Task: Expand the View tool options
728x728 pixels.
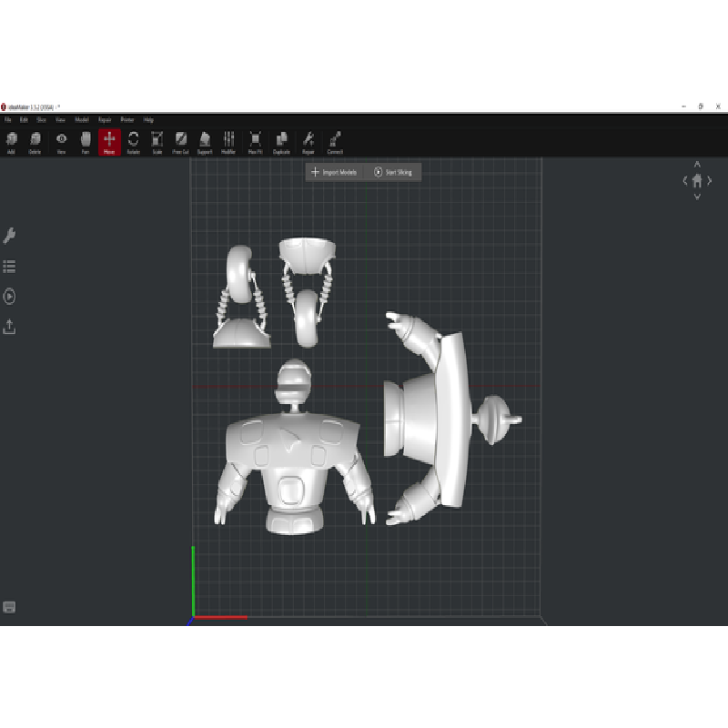Action: point(61,141)
